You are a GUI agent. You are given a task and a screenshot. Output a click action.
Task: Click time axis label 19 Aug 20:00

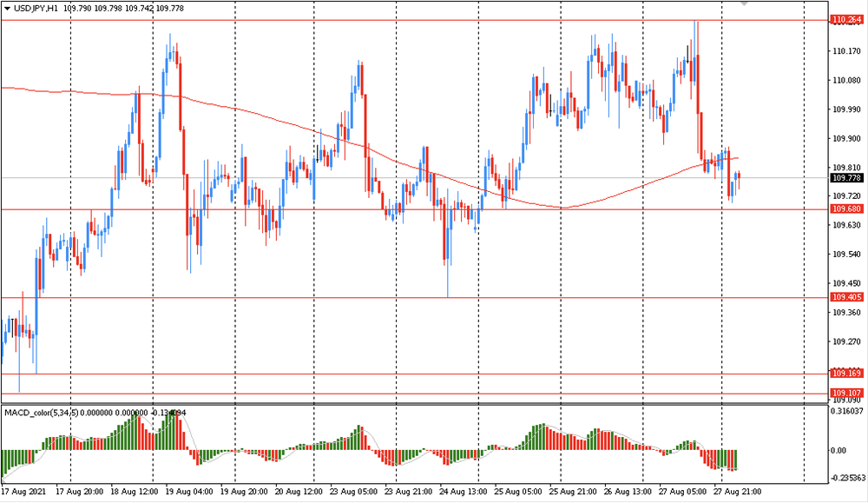pyautogui.click(x=244, y=492)
